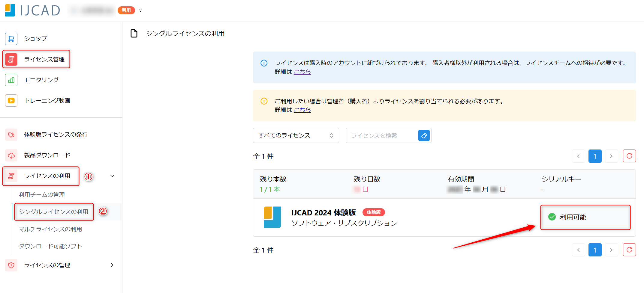Click the 製品ダウンロード cloud icon
The width and height of the screenshot is (644, 293).
(11, 155)
